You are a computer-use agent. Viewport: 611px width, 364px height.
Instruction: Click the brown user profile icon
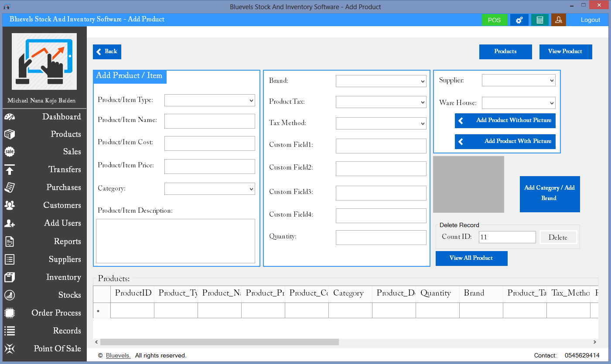tap(558, 20)
